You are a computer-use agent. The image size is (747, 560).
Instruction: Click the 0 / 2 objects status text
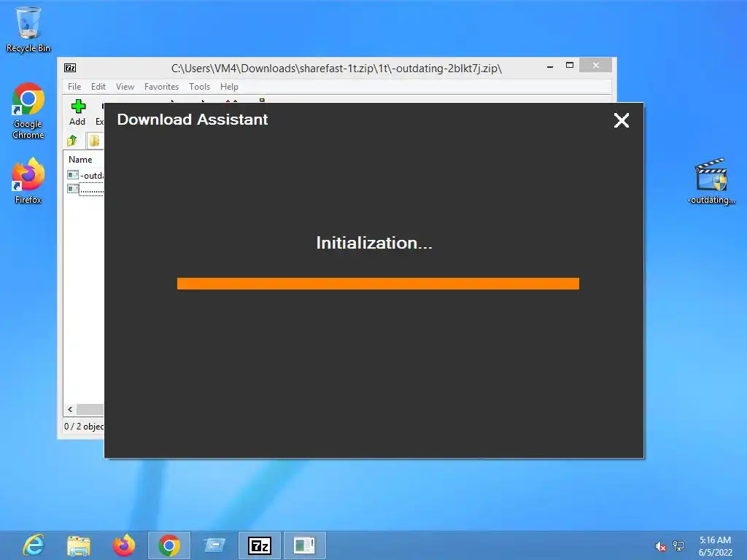pos(84,426)
